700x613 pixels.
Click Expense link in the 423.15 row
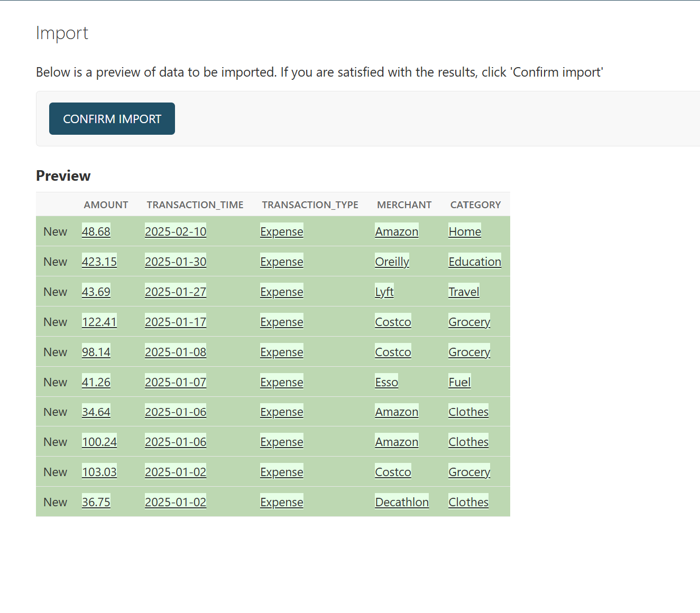[x=282, y=262]
